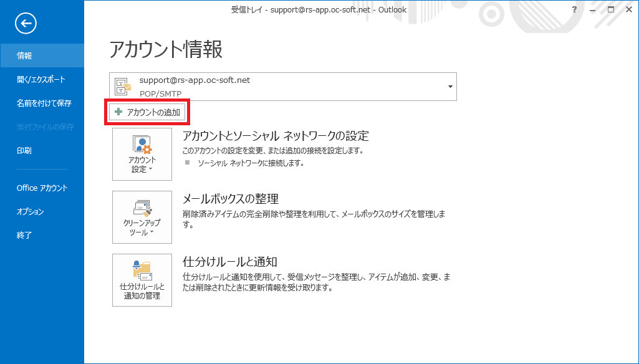Click the green plus icon for アカウントの追加
The height and width of the screenshot is (364, 639).
pyautogui.click(x=118, y=112)
